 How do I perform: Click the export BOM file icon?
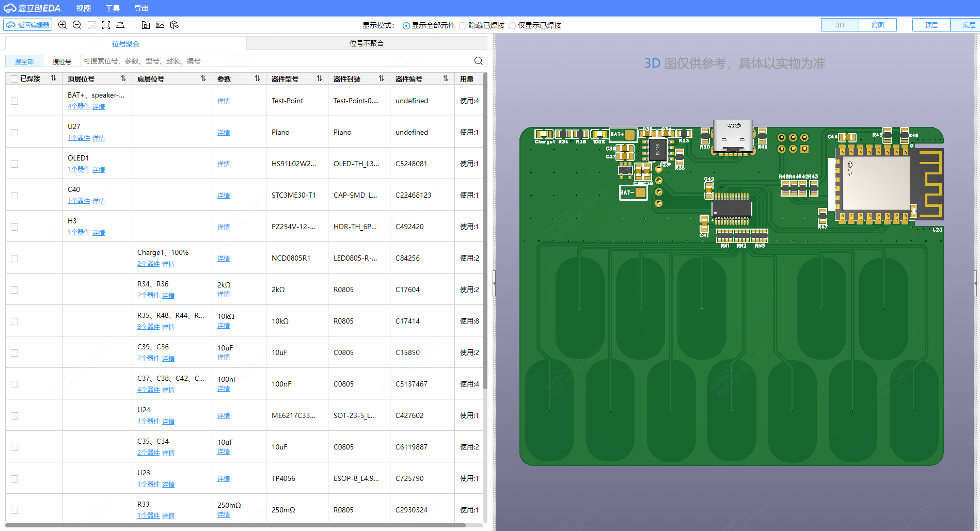click(146, 25)
